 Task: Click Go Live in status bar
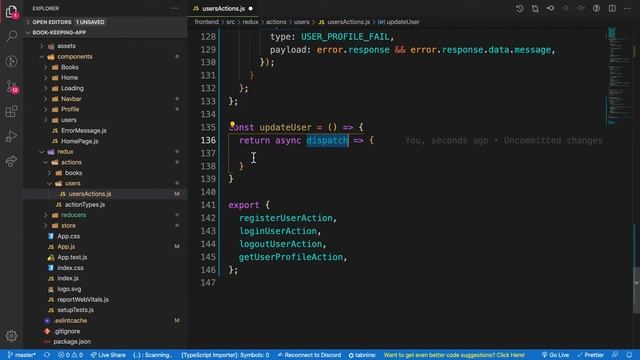(555, 355)
